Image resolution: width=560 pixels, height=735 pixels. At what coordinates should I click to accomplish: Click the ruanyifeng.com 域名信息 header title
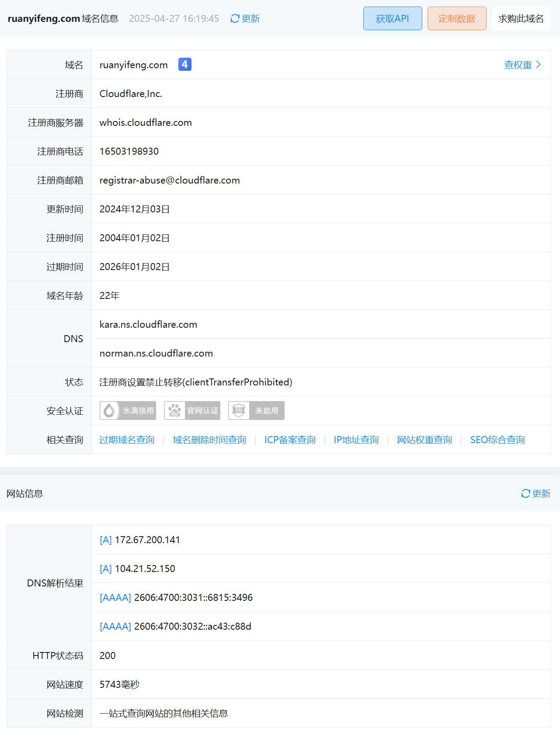click(x=63, y=18)
